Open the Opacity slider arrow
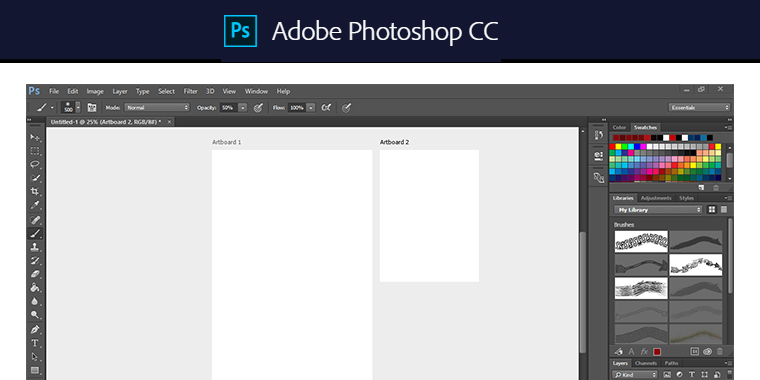760x380 pixels. coord(243,108)
